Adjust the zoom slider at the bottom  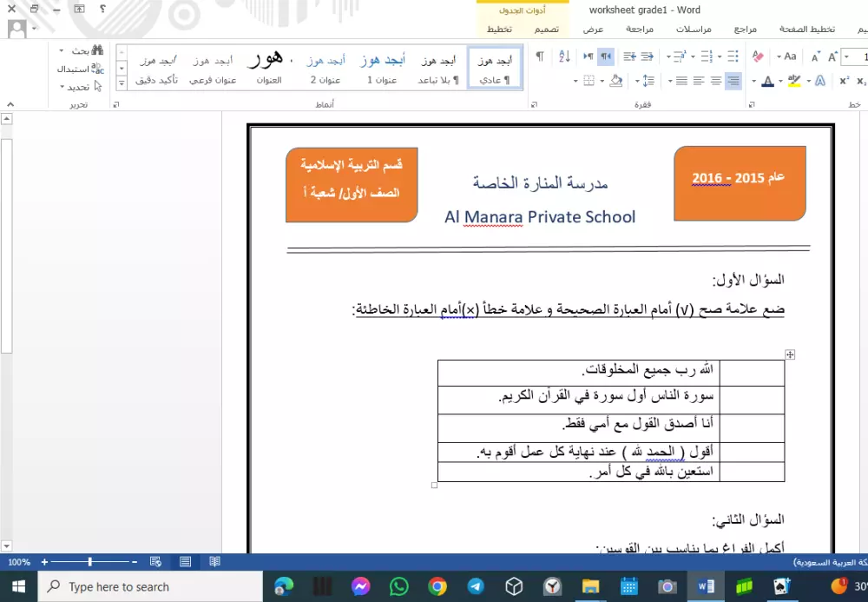pyautogui.click(x=91, y=562)
